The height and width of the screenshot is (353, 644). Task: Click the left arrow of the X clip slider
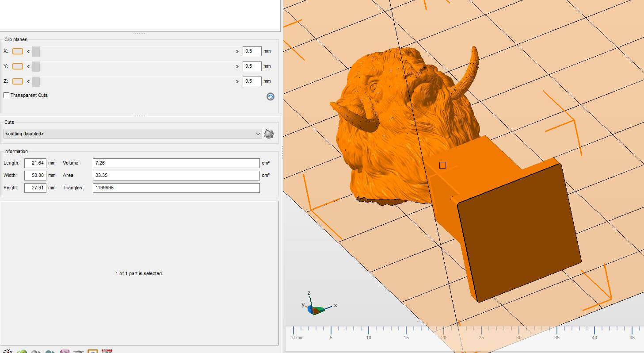(x=28, y=51)
